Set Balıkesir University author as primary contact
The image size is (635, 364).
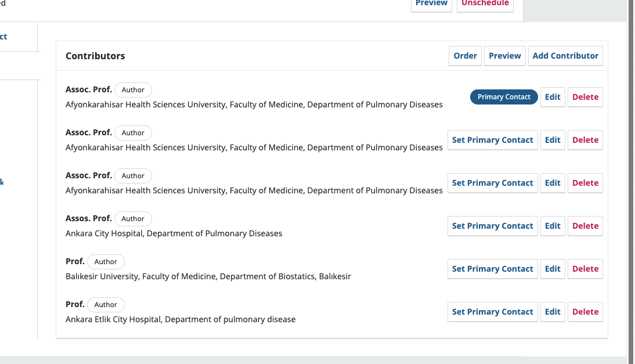[492, 269]
